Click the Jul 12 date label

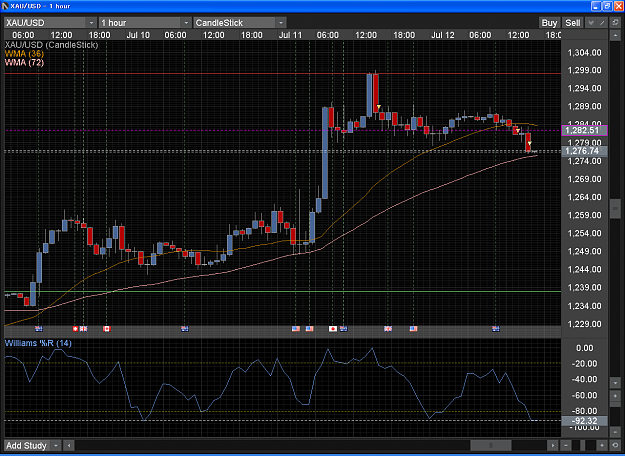point(442,35)
